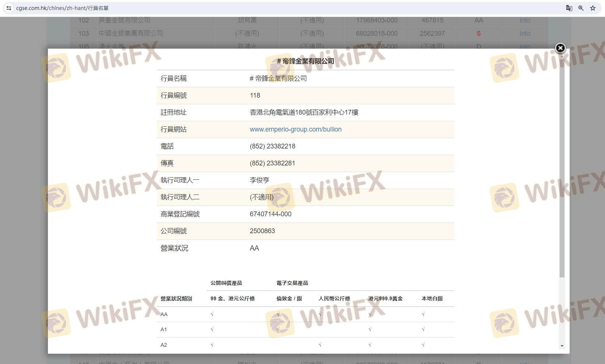Click the 港元999.9黃金 column header
This screenshot has height=364, width=605.
(x=385, y=298)
